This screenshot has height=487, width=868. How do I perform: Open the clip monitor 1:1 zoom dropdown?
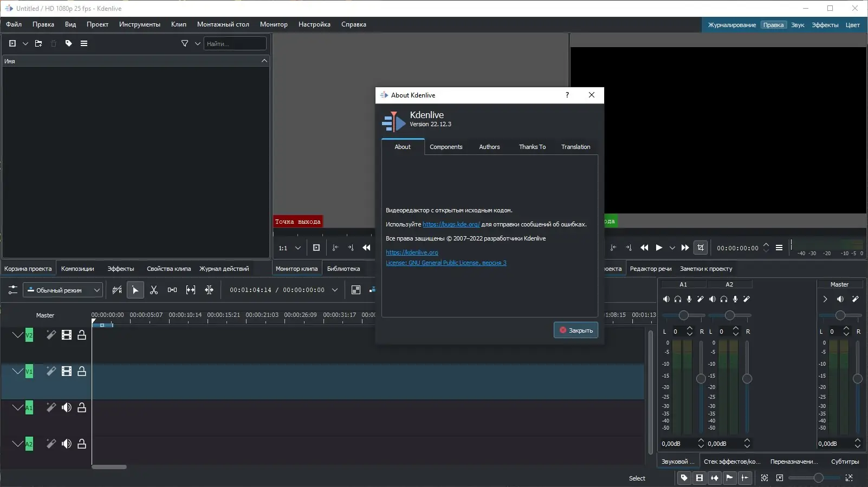click(x=289, y=248)
